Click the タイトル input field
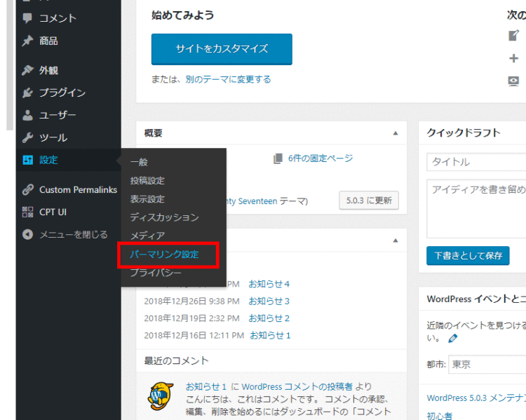The width and height of the screenshot is (526, 420). [477, 162]
